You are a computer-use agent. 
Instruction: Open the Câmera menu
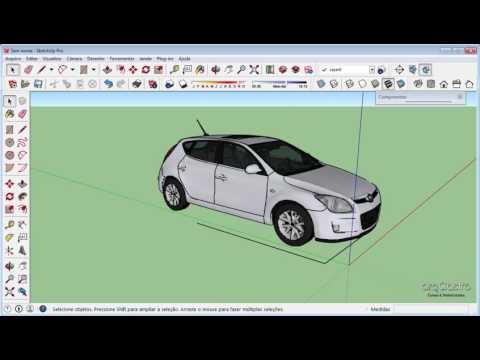tap(74, 59)
